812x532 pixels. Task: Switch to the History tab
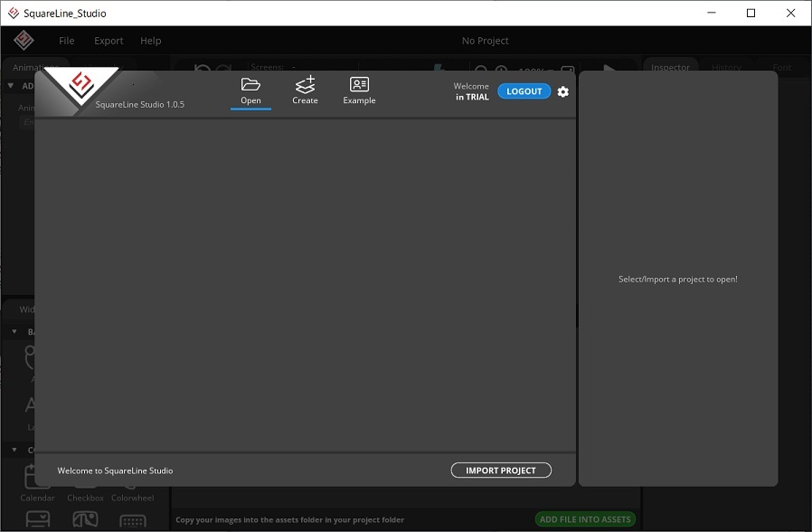(726, 68)
